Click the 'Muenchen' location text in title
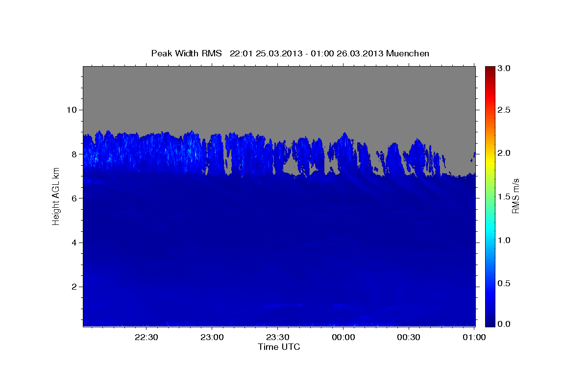This screenshot has width=588, height=392. tap(408, 53)
